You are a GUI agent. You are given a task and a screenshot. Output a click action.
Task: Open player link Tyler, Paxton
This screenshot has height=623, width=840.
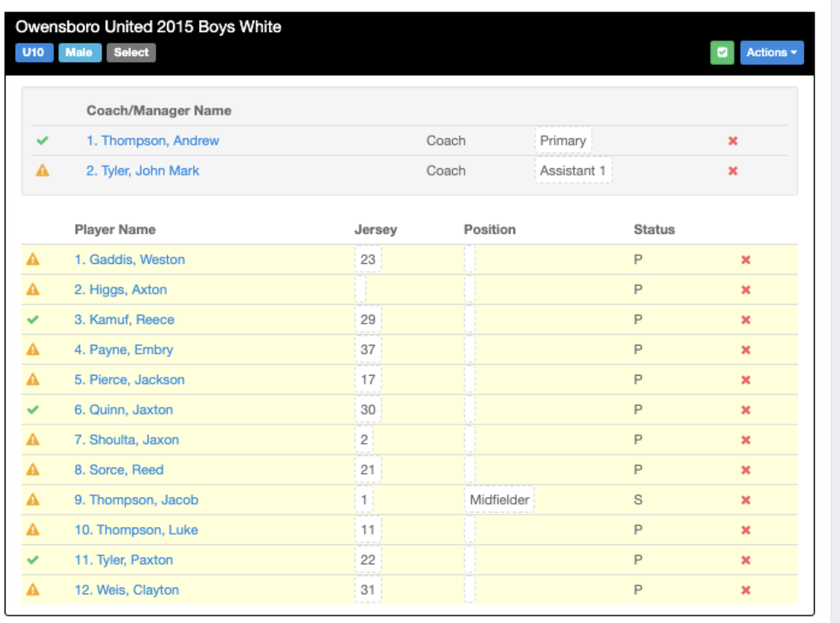click(x=123, y=560)
